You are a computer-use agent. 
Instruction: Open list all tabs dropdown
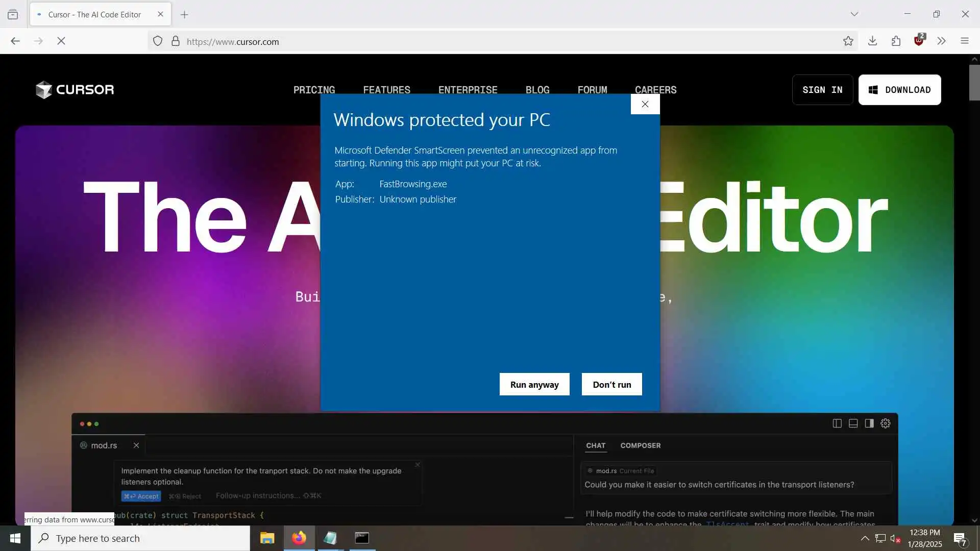854,14
